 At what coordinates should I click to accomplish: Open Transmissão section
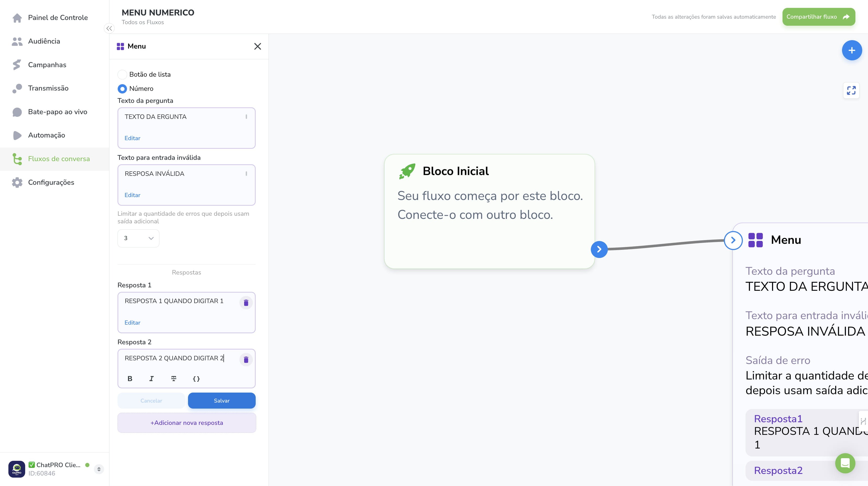55,88
